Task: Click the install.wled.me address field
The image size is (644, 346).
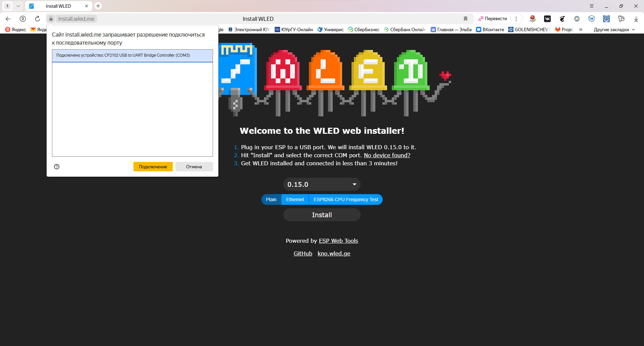Action: coord(76,19)
